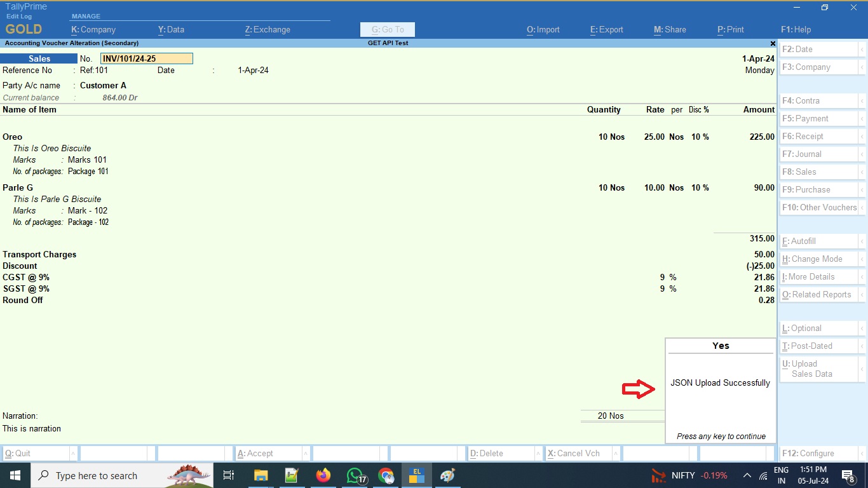Close the voucher alteration screen with X
The image size is (868, 488).
click(x=773, y=43)
